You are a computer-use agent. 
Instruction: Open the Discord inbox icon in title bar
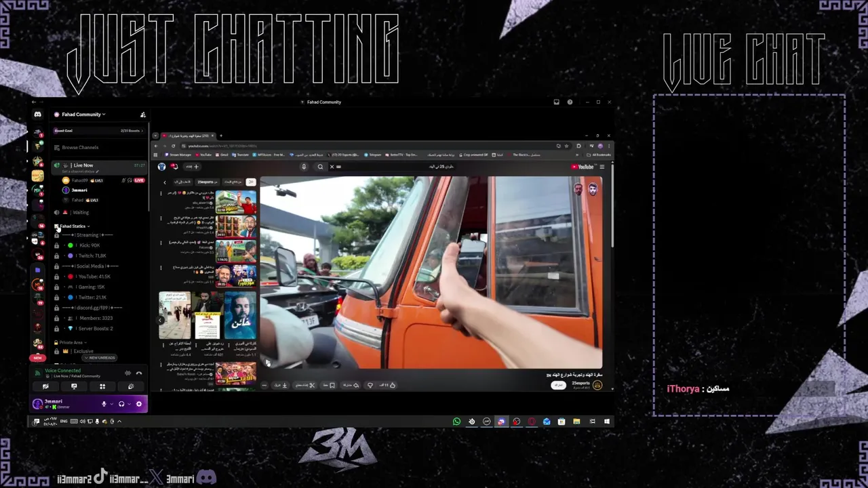(556, 102)
